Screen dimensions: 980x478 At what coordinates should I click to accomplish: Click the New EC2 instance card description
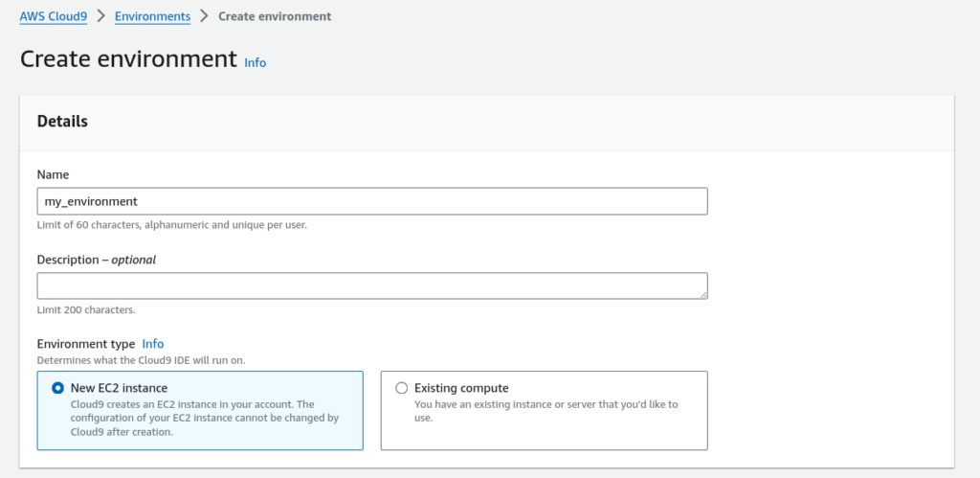point(205,418)
